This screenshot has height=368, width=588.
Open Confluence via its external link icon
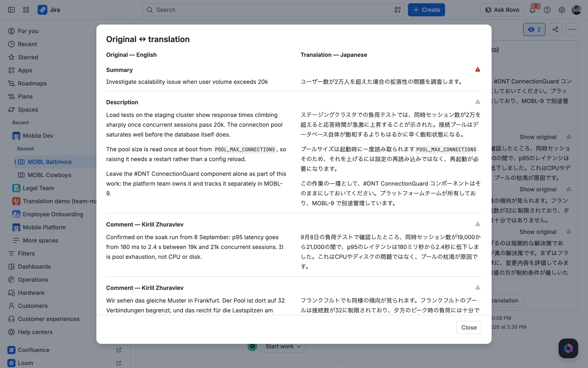[119, 350]
